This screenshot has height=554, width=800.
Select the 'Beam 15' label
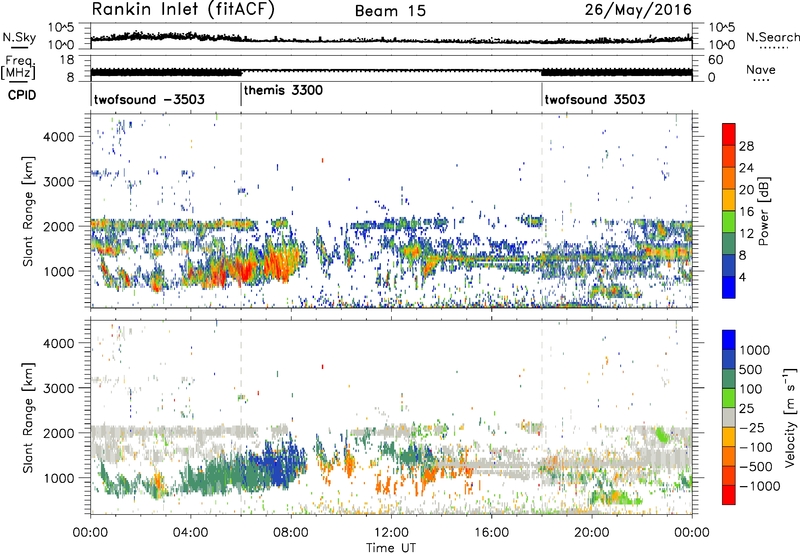coord(390,11)
